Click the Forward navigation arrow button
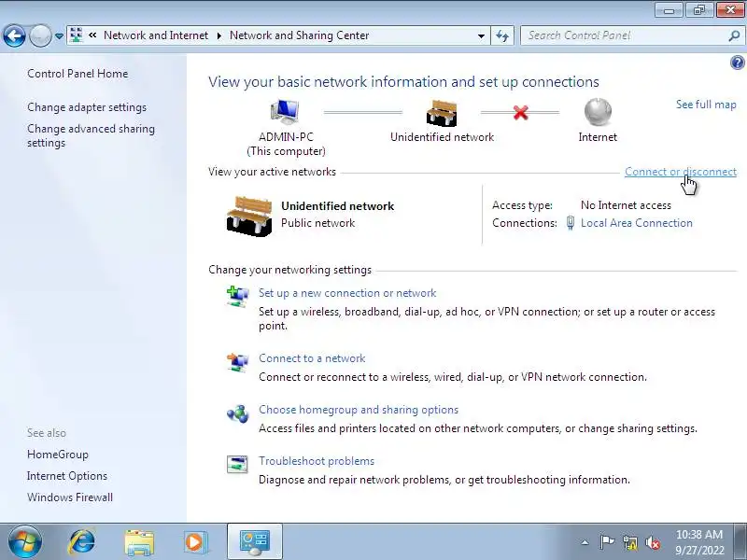Viewport: 747px width, 560px height. pos(40,35)
